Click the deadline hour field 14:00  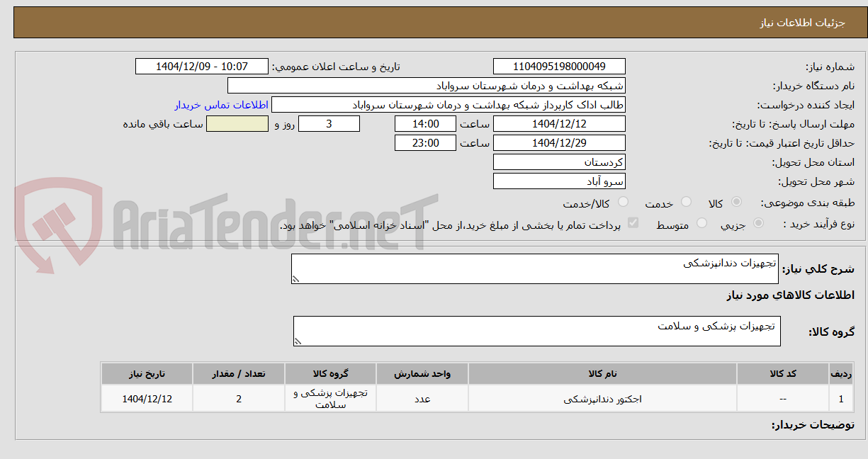coord(425,124)
